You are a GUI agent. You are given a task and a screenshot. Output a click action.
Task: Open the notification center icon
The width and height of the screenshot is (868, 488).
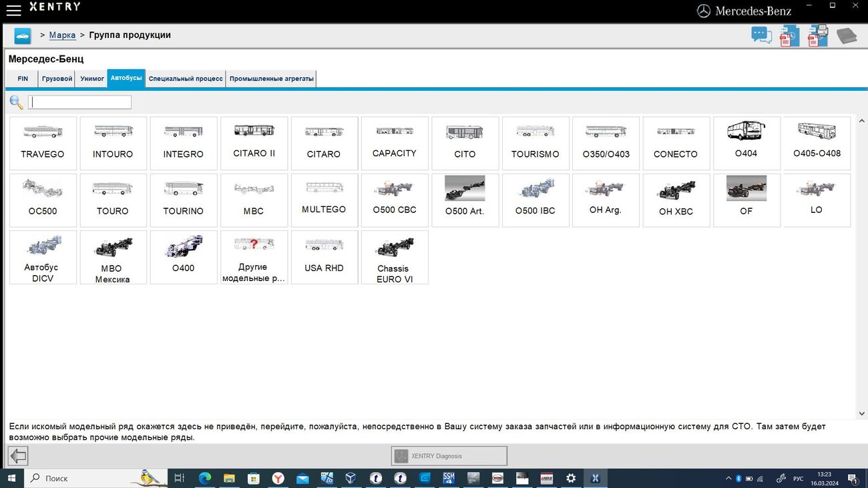(853, 479)
